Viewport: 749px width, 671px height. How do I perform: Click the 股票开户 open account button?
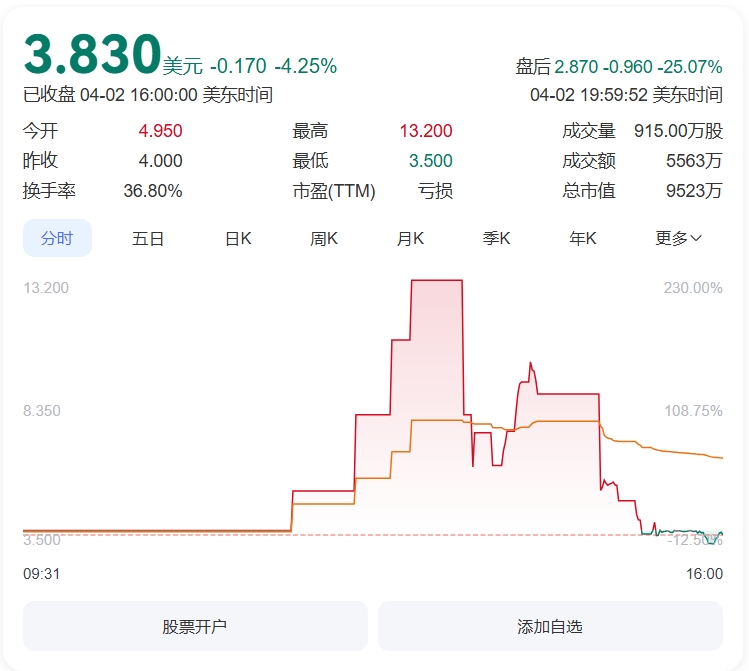pos(195,627)
